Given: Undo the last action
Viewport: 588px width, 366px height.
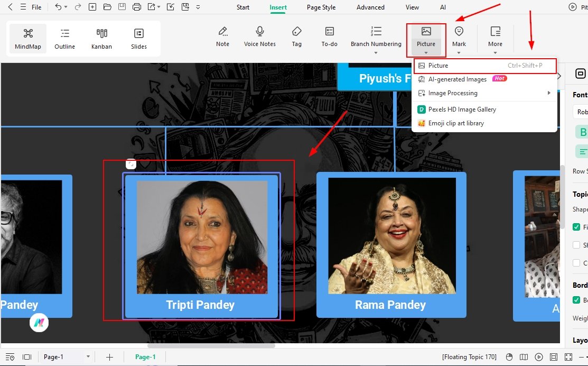Looking at the screenshot, I should pyautogui.click(x=58, y=7).
